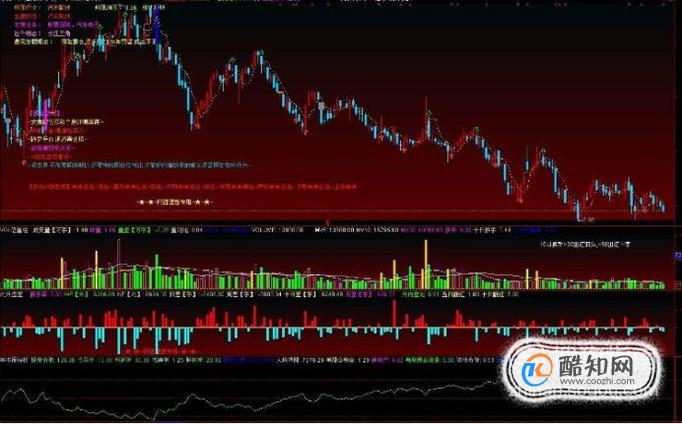Screen dimensions: 682x424
Task: Click the 酷知网 watermark title text
Action: tap(596, 364)
